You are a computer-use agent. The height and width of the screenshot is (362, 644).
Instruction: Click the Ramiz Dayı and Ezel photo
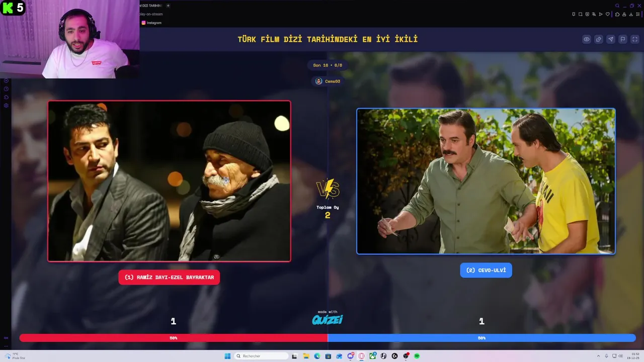169,181
